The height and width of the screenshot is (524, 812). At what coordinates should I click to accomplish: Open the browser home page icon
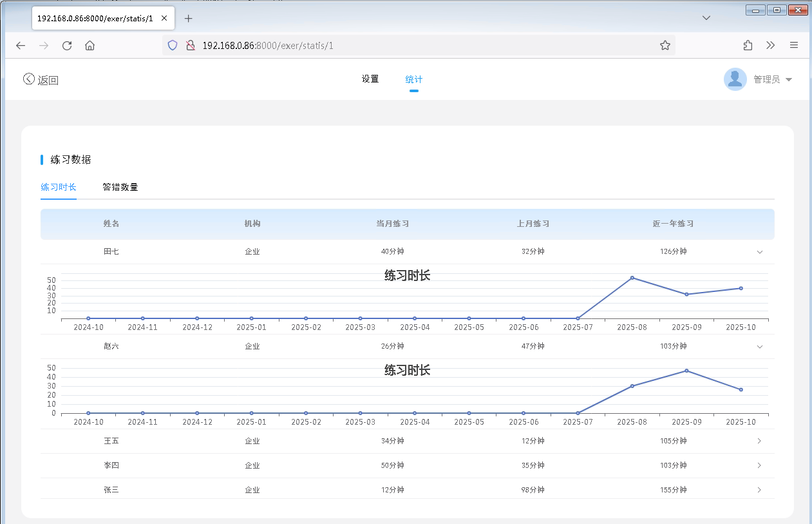pyautogui.click(x=90, y=45)
